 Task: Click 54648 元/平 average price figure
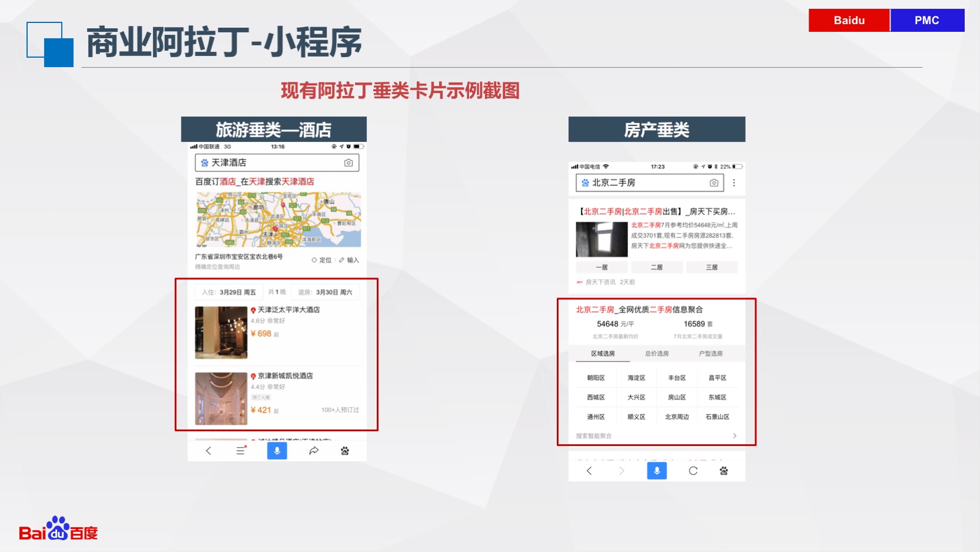point(615,324)
